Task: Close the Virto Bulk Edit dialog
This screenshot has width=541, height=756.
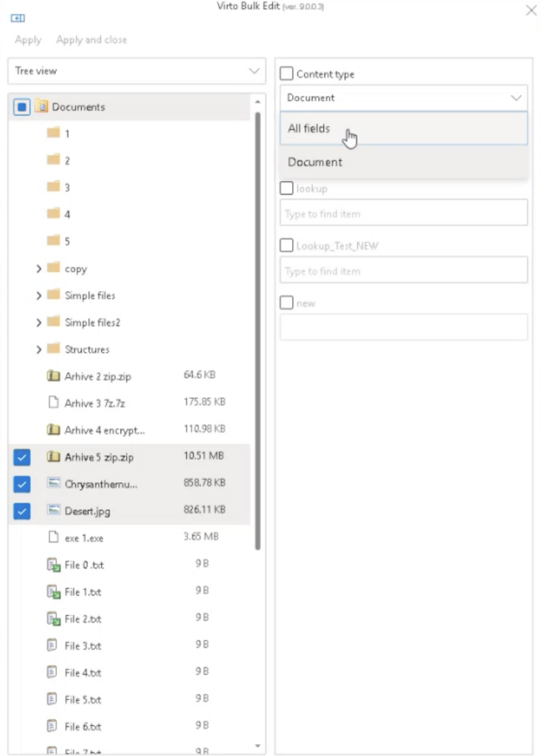Action: click(531, 10)
